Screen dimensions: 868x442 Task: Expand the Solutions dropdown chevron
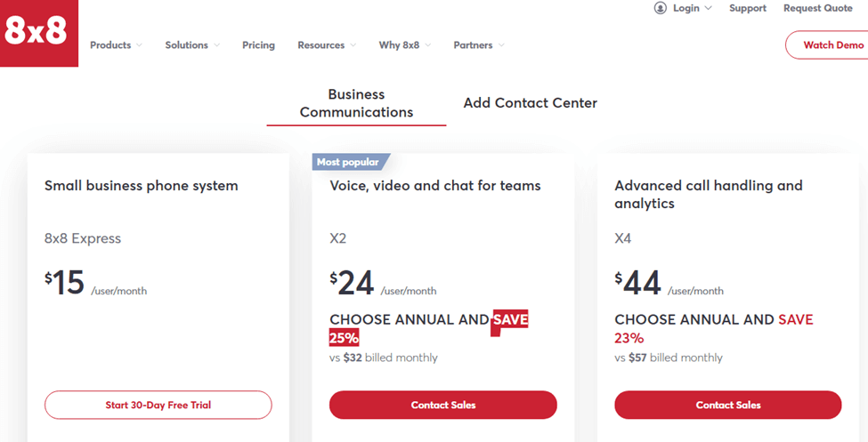pyautogui.click(x=216, y=45)
